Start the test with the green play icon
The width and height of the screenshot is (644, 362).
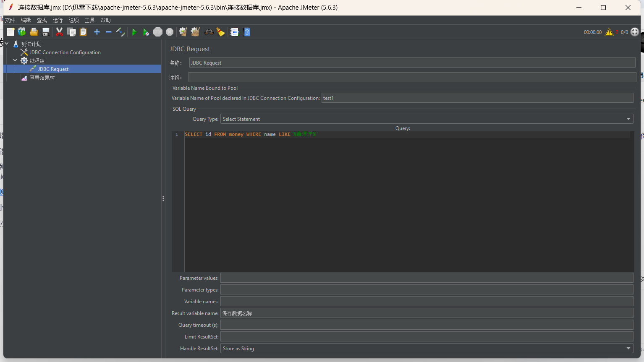(x=134, y=32)
